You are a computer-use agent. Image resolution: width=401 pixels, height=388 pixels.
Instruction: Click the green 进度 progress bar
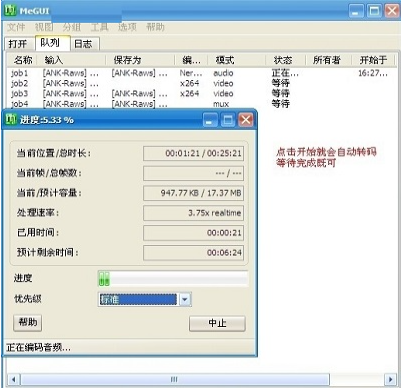click(x=173, y=279)
